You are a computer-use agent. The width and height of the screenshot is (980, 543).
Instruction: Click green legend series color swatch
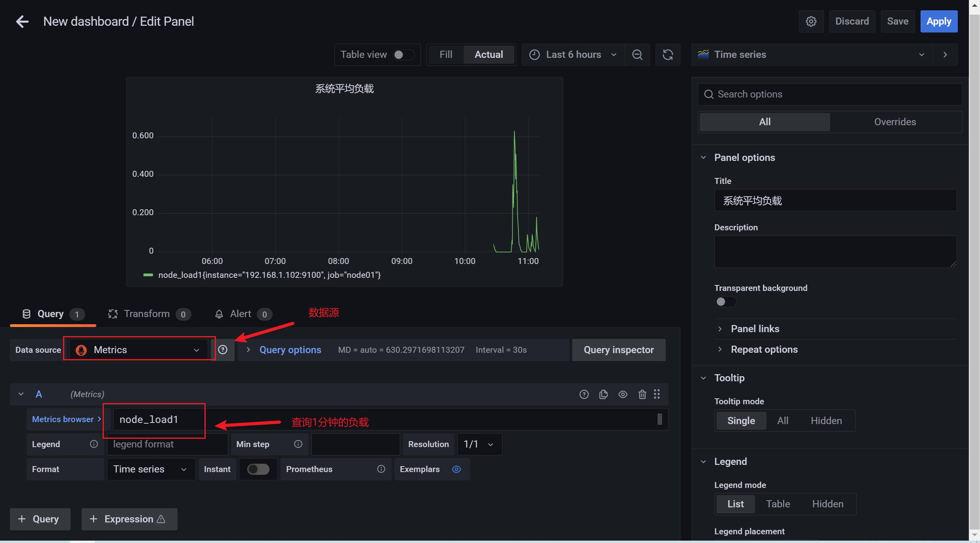point(148,275)
